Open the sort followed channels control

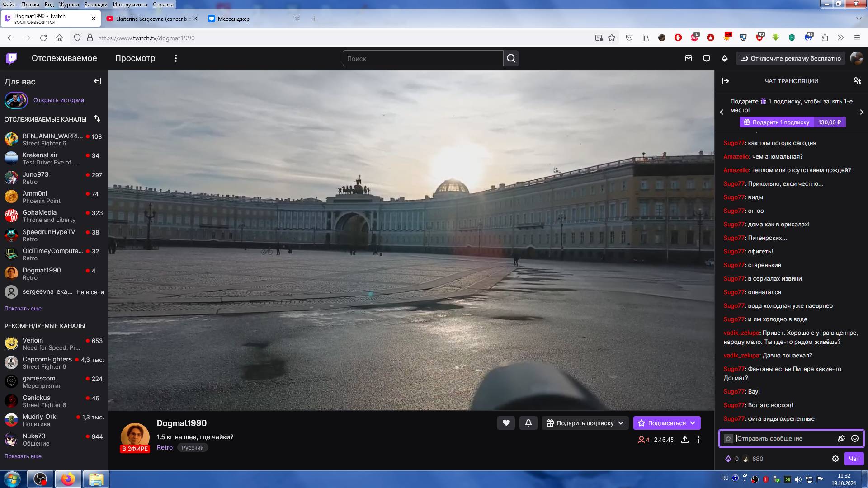97,118
